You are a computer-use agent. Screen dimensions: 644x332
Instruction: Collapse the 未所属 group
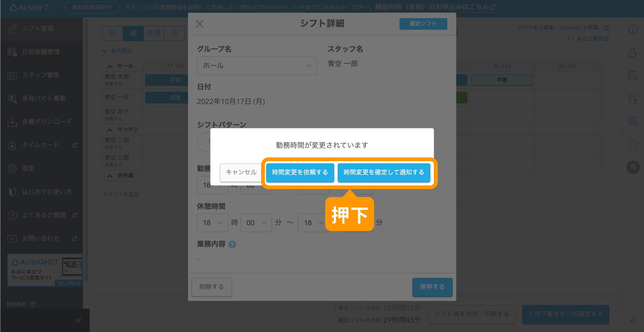(109, 176)
